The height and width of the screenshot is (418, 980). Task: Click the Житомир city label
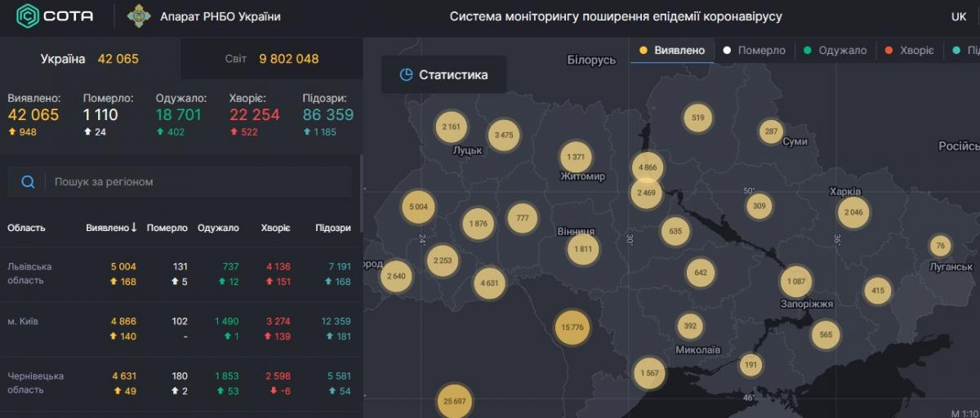pyautogui.click(x=583, y=176)
